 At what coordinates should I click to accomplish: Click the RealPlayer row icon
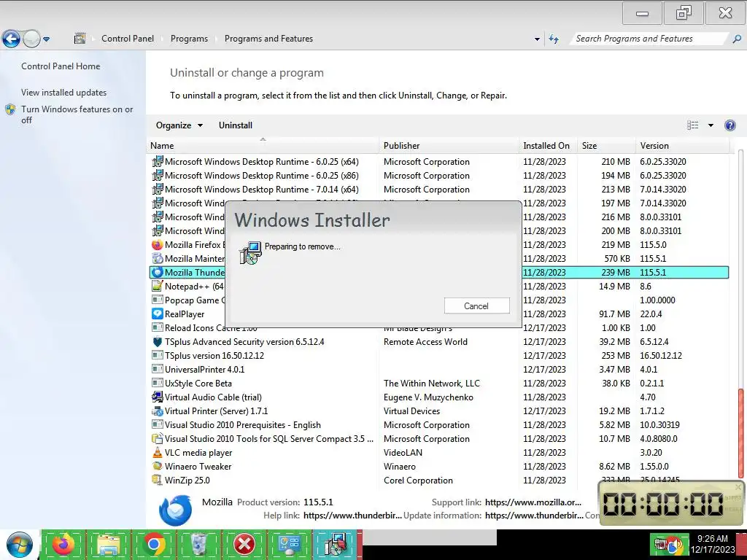(158, 314)
